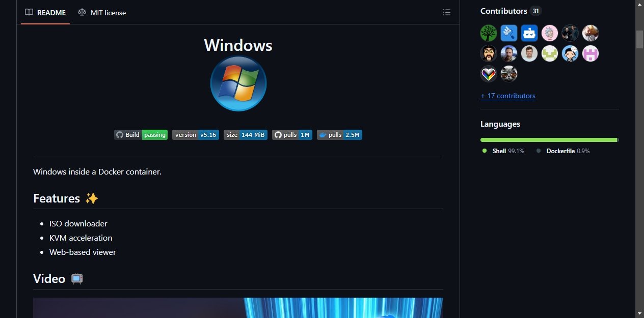Open the + 17 contributors link

coord(508,96)
